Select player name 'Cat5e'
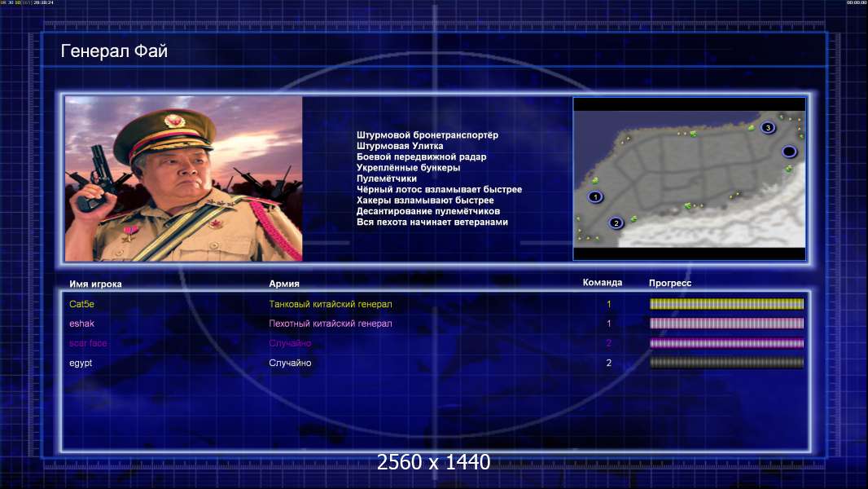 (x=81, y=304)
